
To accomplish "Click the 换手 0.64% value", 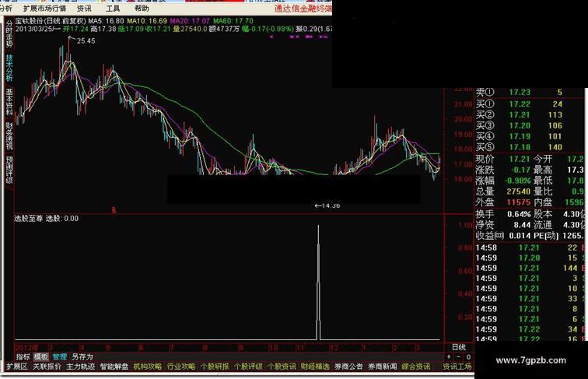I will point(519,214).
